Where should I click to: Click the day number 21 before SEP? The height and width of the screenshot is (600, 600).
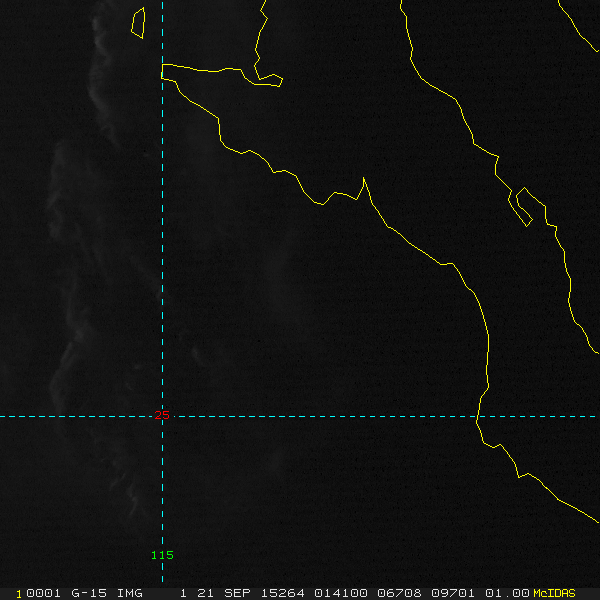205,593
